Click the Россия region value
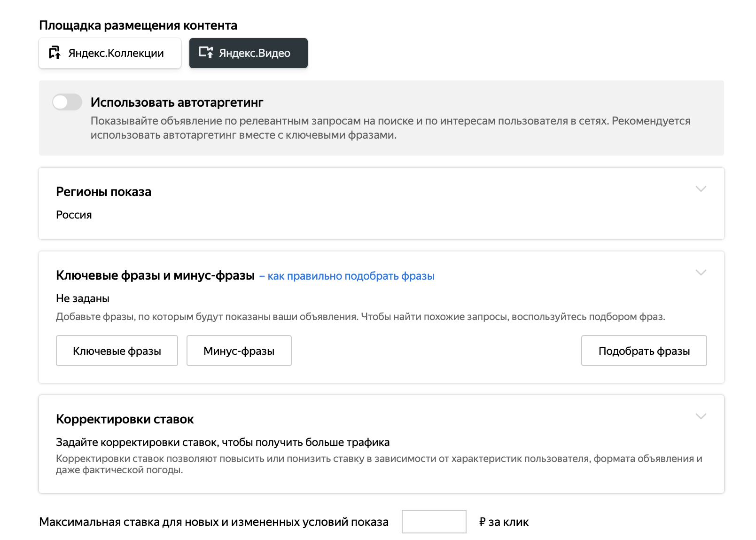This screenshot has height=540, width=756. click(74, 215)
